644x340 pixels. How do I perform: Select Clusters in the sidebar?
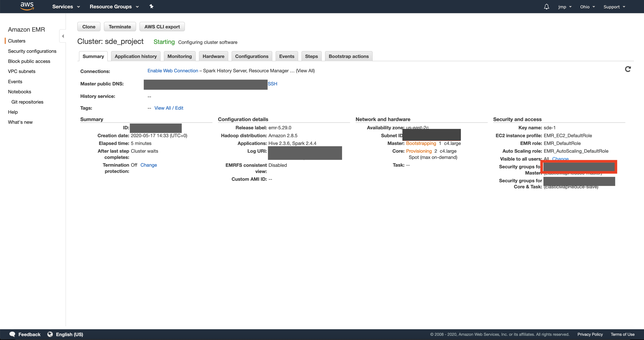pyautogui.click(x=16, y=41)
